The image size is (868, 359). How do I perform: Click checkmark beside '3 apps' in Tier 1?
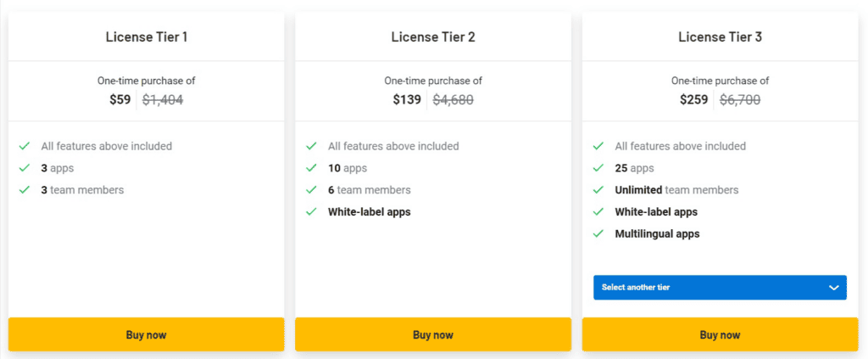point(25,168)
